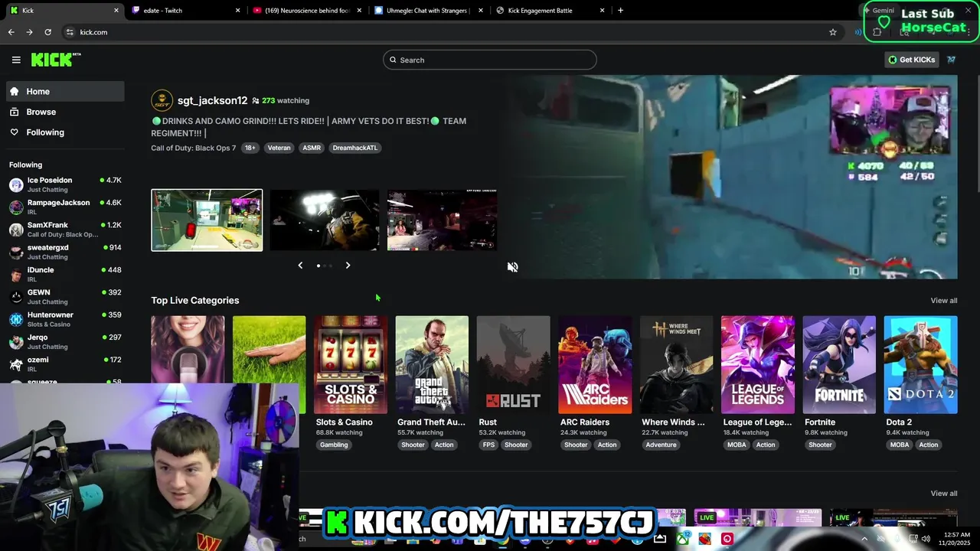This screenshot has width=980, height=551.
Task: Bookmark this page with star icon
Action: (833, 32)
